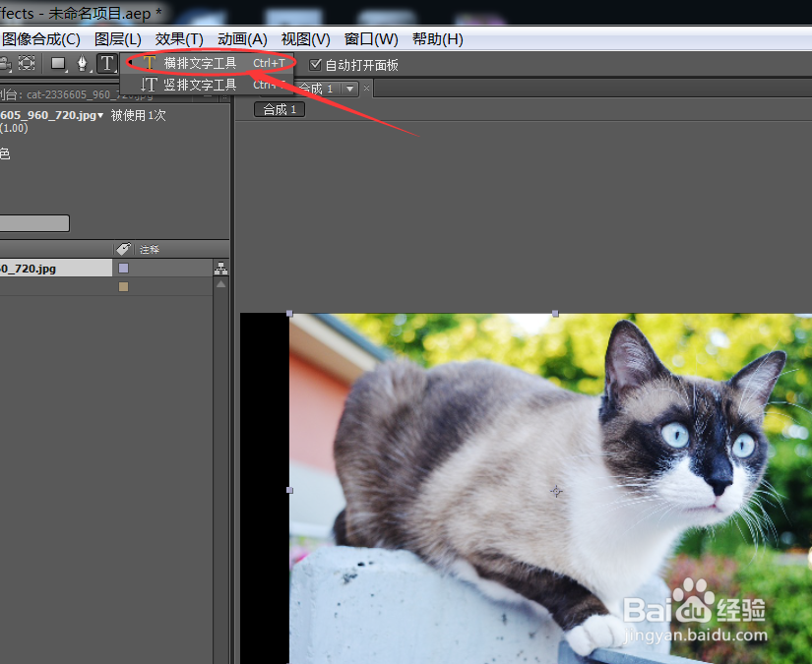Click the project search field
Screen dimensions: 812x664
[34, 223]
